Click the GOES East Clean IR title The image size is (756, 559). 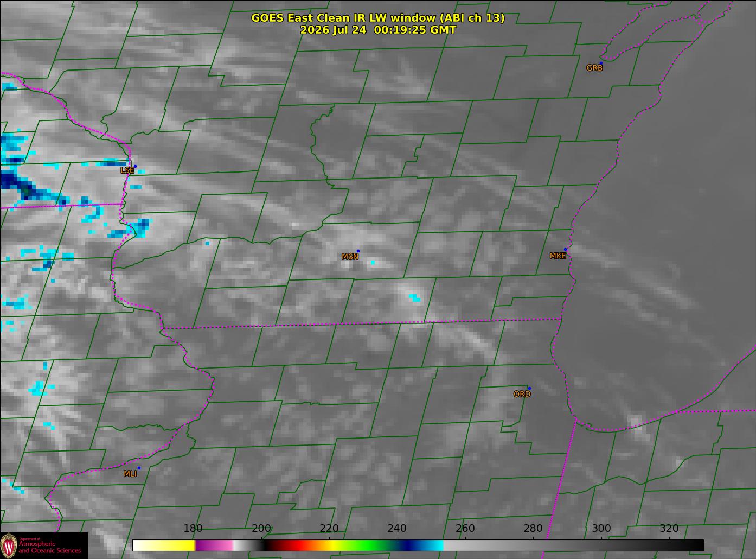[377, 18]
